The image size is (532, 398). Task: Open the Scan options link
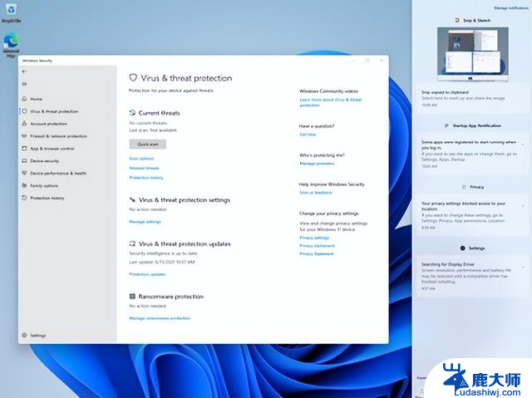pyautogui.click(x=141, y=159)
